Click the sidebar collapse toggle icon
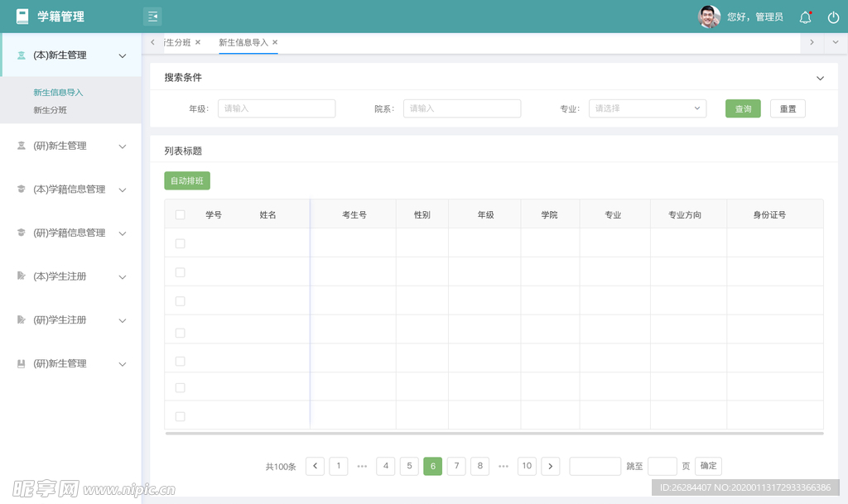The image size is (848, 504). [x=152, y=17]
